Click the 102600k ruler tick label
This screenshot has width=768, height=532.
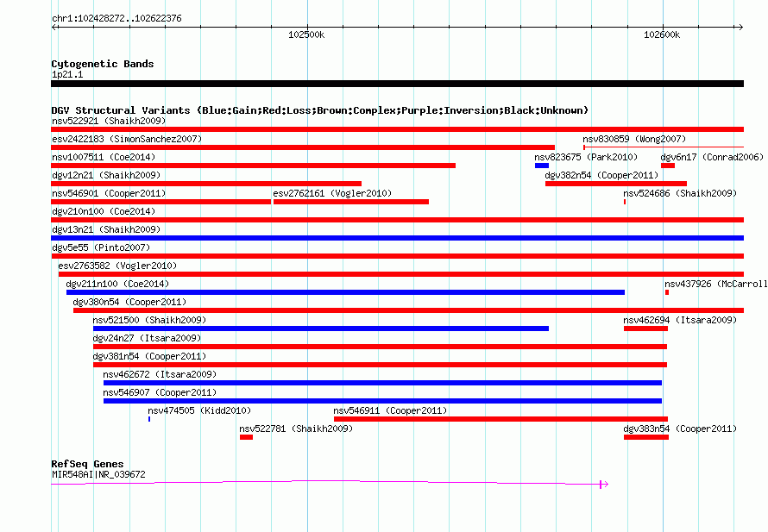pos(662,34)
